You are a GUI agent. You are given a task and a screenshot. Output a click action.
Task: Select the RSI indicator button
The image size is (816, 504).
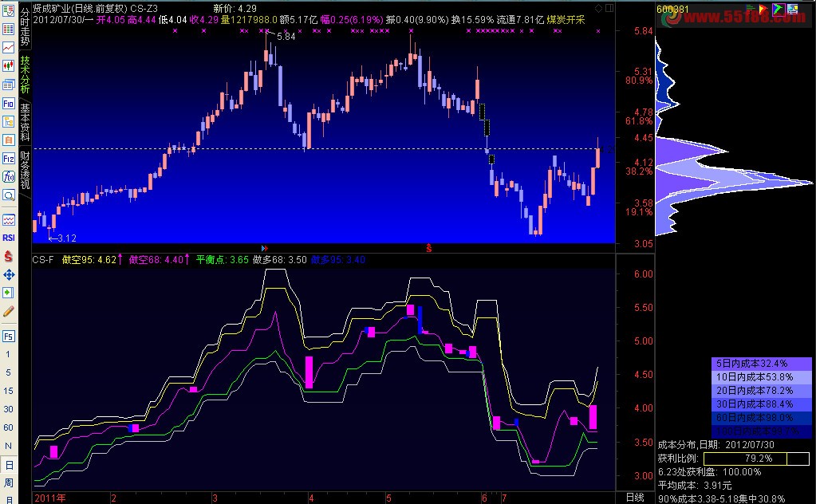coord(8,238)
